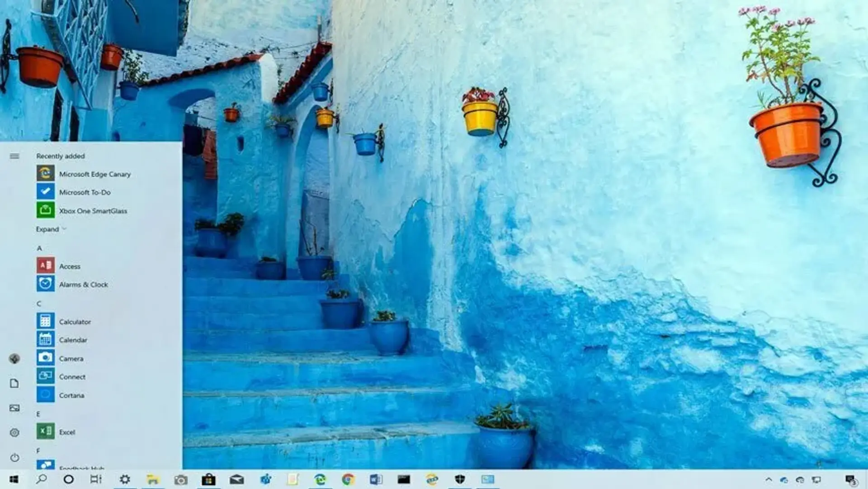Click the hamburger menu at top of Start
The height and width of the screenshot is (489, 868).
[x=14, y=156]
